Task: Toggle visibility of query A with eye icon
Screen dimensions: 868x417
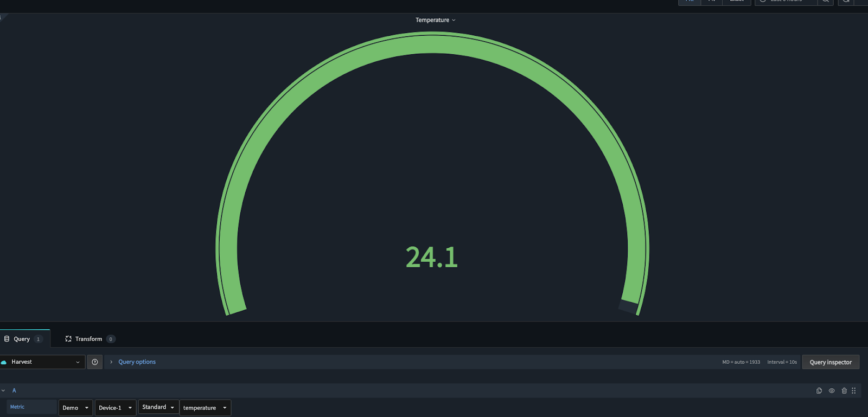Action: (832, 390)
